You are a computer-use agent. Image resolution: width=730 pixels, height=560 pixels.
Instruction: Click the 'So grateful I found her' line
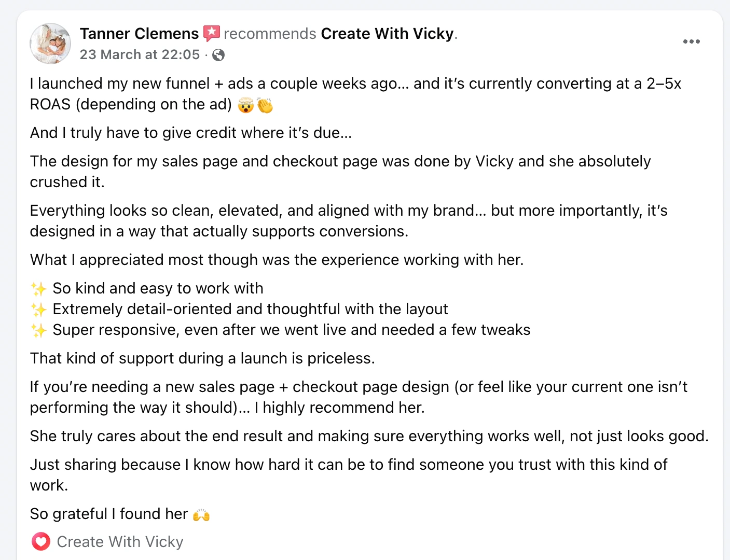click(x=120, y=514)
